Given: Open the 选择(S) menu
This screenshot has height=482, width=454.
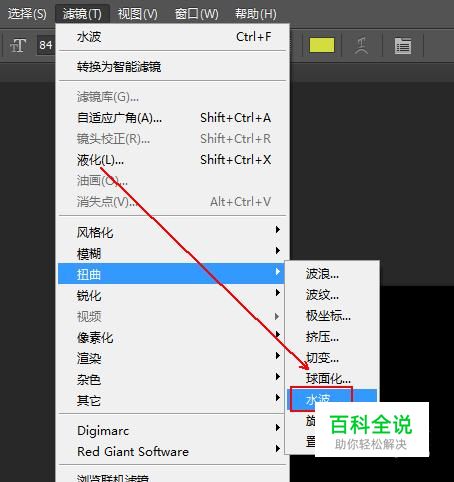Looking at the screenshot, I should pos(27,14).
